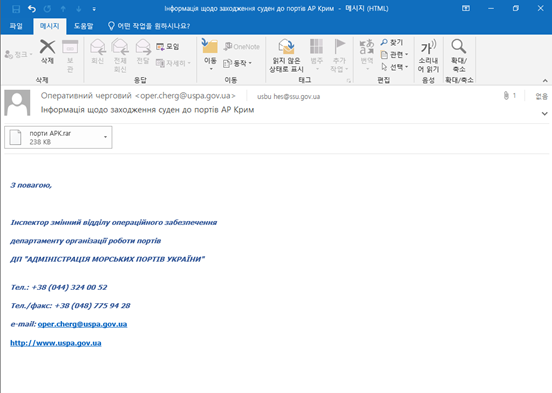
Task: Click the 모임 (Meeting) reply button
Action: pyautogui.click(x=168, y=46)
